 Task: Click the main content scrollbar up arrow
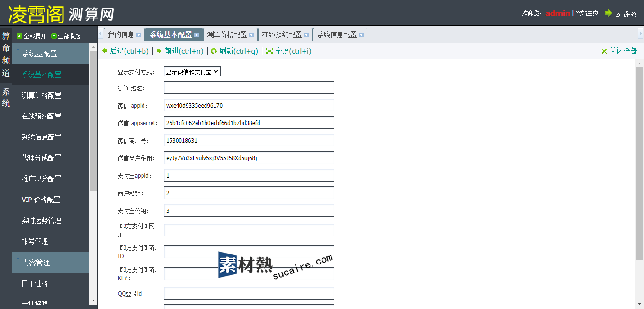(640, 63)
